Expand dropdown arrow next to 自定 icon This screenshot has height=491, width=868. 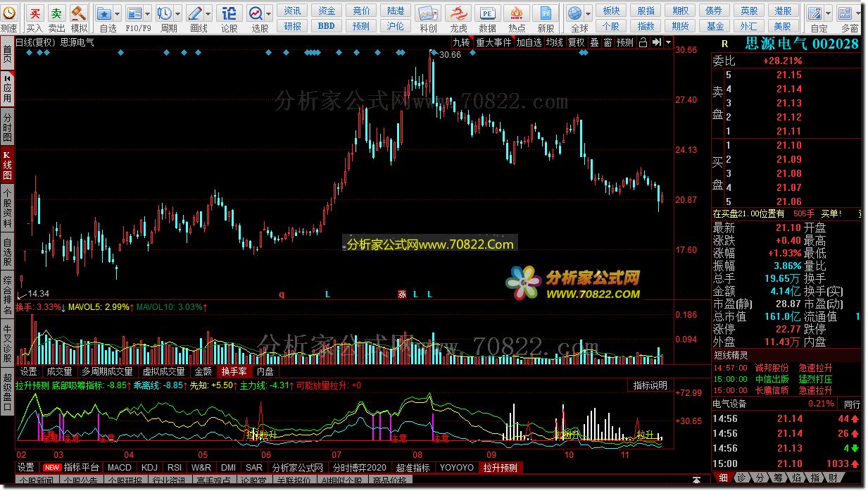tap(829, 13)
